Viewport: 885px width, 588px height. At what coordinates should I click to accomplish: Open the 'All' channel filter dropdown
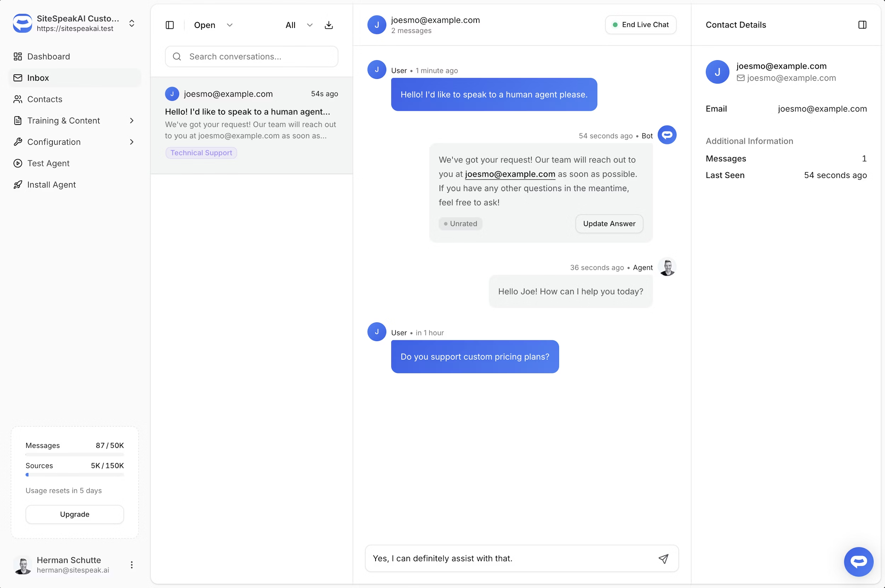point(298,25)
